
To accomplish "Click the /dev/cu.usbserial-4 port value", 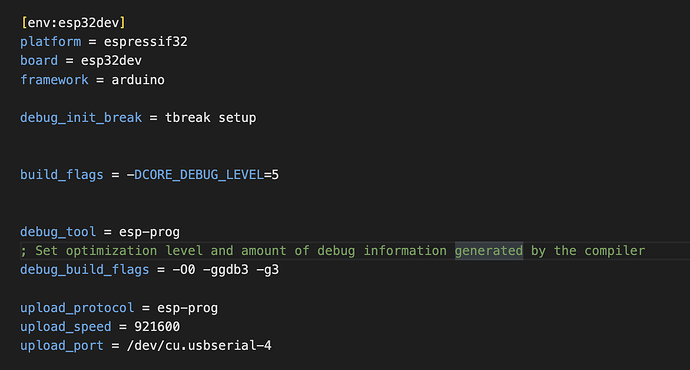I will pos(199,346).
